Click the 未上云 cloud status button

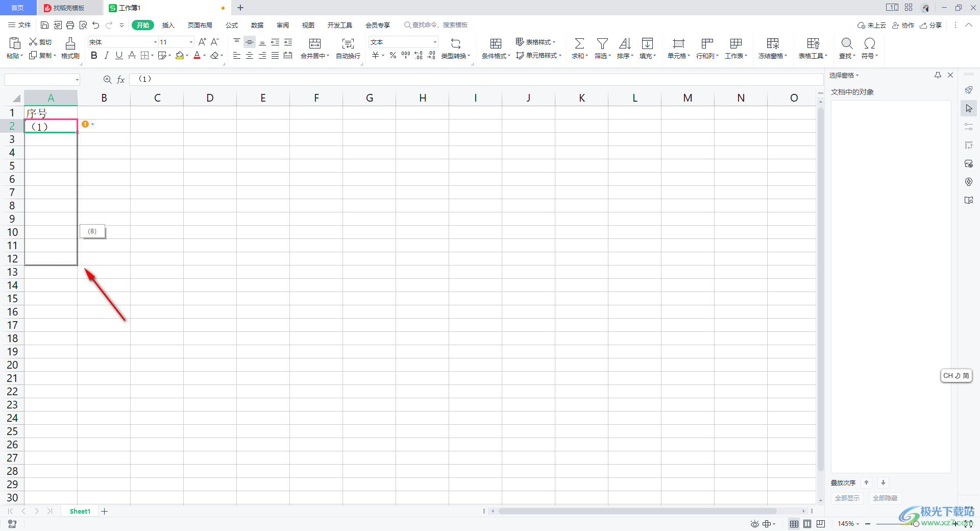coord(872,25)
